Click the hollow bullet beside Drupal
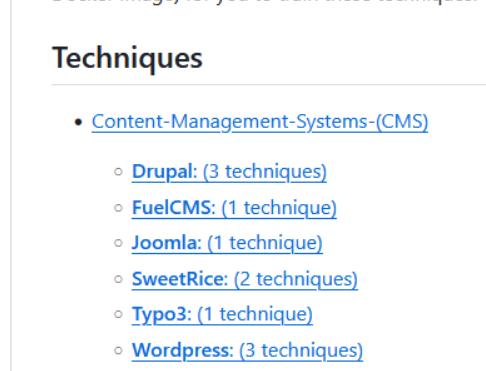 click(118, 172)
